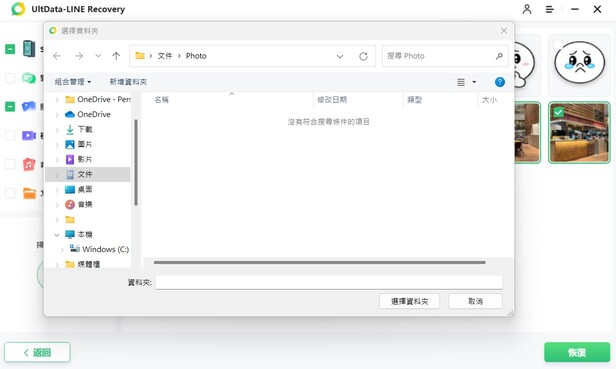This screenshot has height=369, width=616.
Task: Change view layout icon
Action: 461,82
